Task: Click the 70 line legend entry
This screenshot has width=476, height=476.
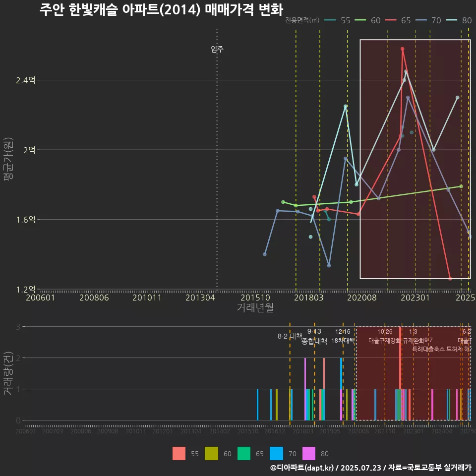Action: tap(428, 20)
